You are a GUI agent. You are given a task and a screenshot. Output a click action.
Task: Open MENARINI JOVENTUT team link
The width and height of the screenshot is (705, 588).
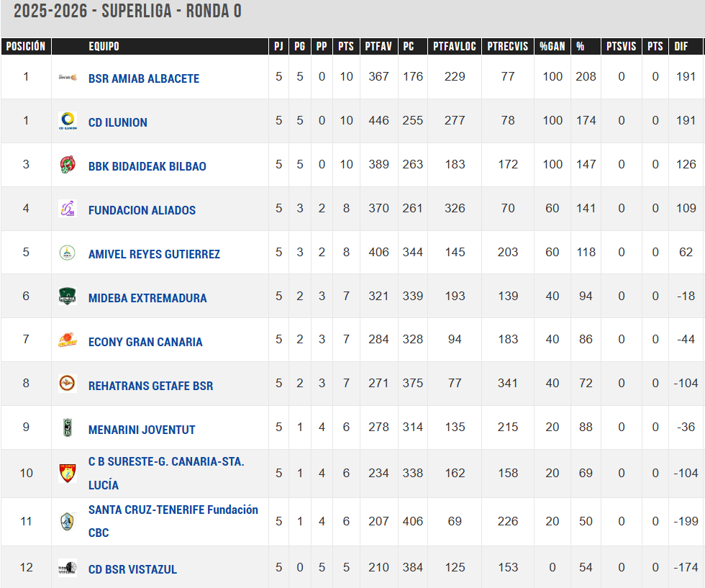(142, 430)
